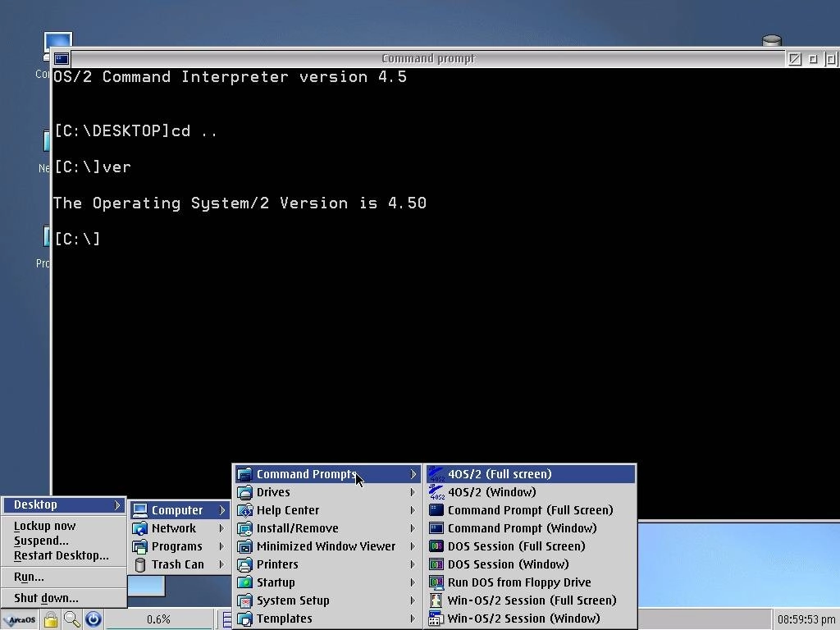Click the taskbar clock 08:59:53 pm
This screenshot has height=630, width=840.
click(806, 620)
